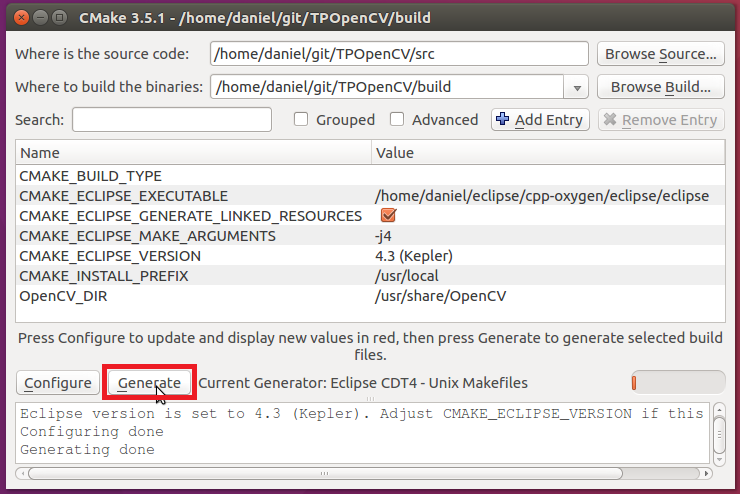
Task: Click the output log horizontal scrollbar
Action: click(x=325, y=473)
